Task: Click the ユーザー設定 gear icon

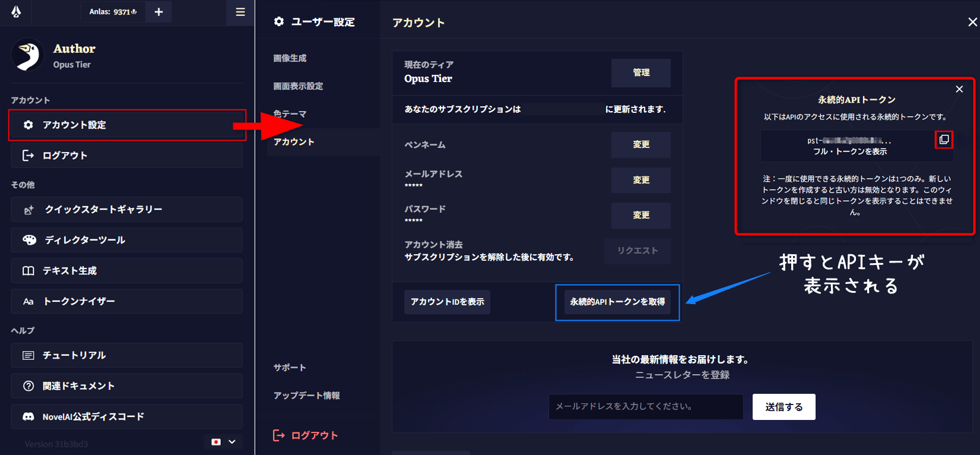Action: pos(279,21)
